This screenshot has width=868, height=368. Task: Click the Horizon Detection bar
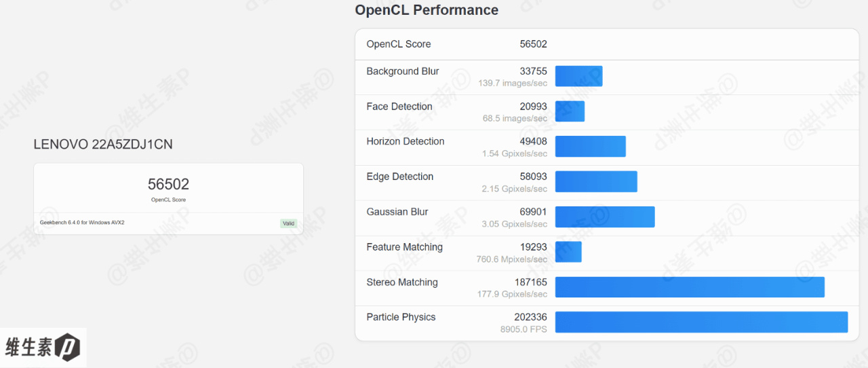coord(591,147)
